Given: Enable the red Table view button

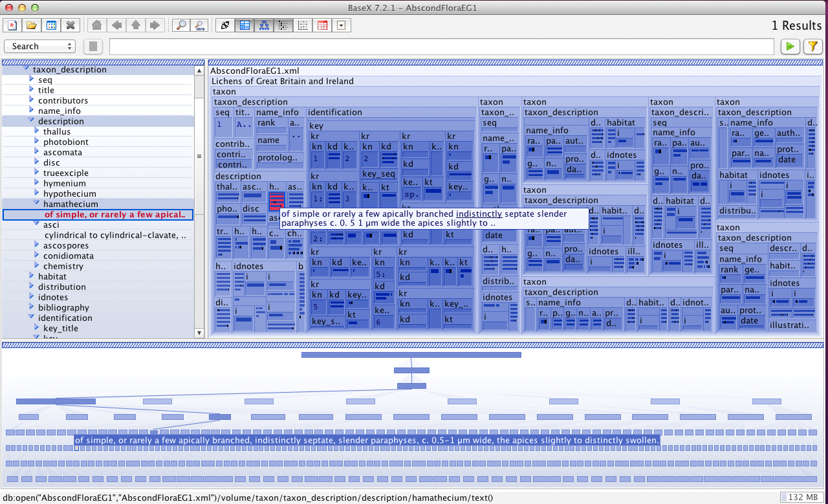Looking at the screenshot, I should 322,26.
